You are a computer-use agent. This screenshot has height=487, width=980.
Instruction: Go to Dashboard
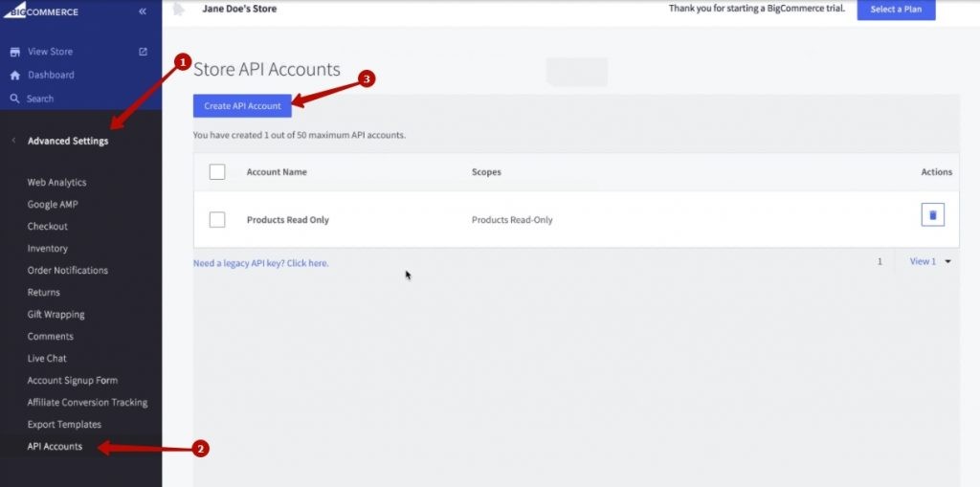tap(51, 75)
